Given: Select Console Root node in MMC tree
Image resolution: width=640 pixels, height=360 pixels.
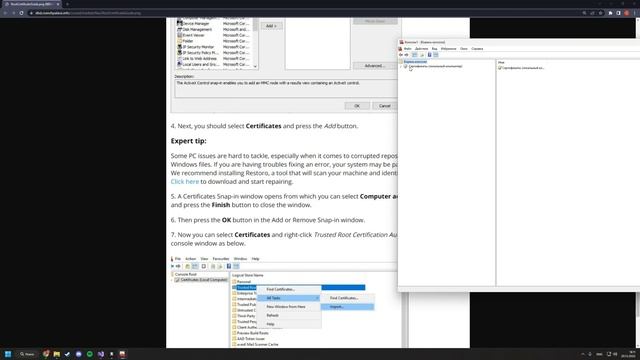Looking at the screenshot, I should (415, 62).
